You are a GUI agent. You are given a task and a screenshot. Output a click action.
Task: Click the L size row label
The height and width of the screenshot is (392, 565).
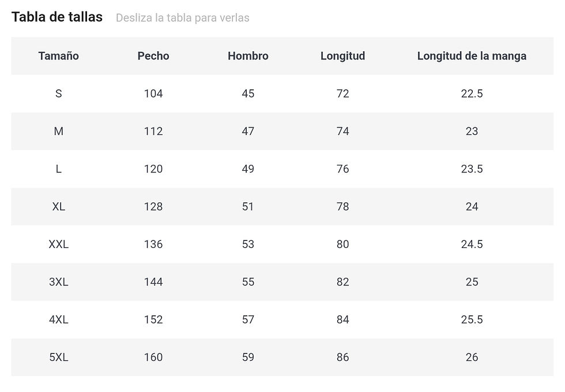[x=58, y=169]
